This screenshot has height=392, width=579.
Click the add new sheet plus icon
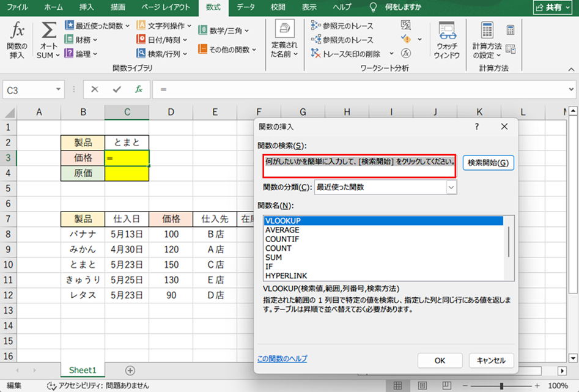(x=130, y=371)
